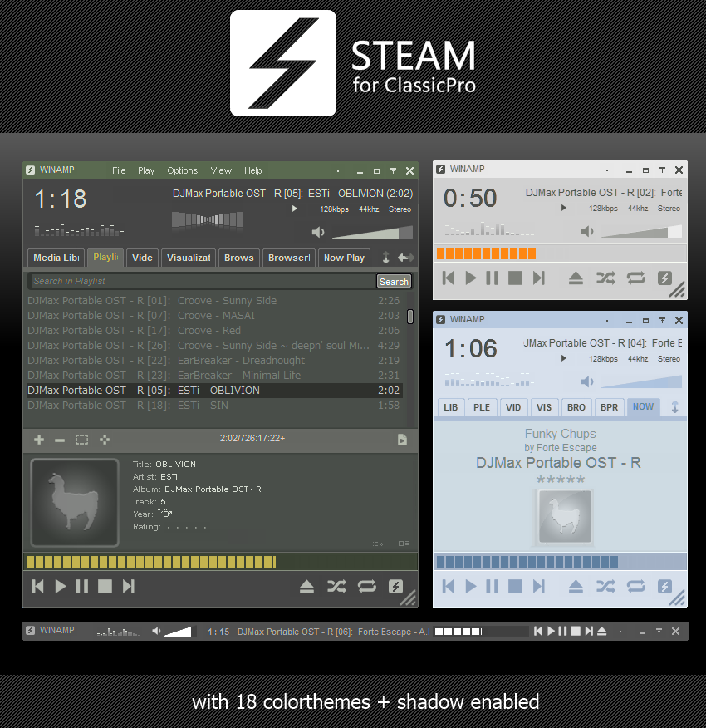Screen dimensions: 706x728
Task: Click Pause in the green Winamp window
Action: (82, 587)
